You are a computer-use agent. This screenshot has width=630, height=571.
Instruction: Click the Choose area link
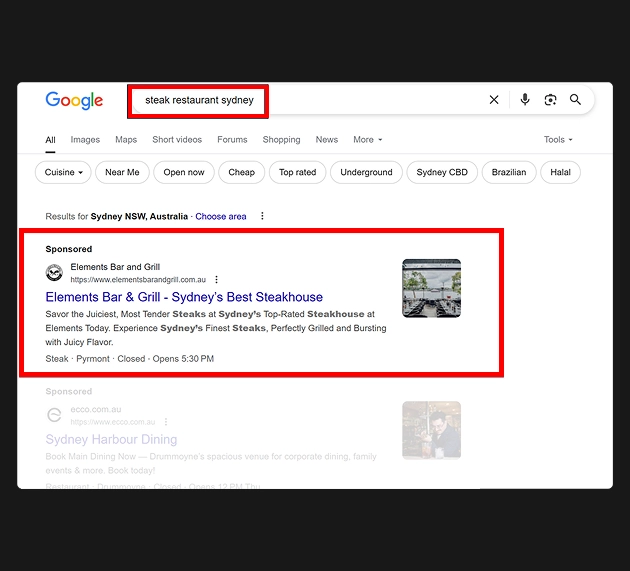pos(221,216)
